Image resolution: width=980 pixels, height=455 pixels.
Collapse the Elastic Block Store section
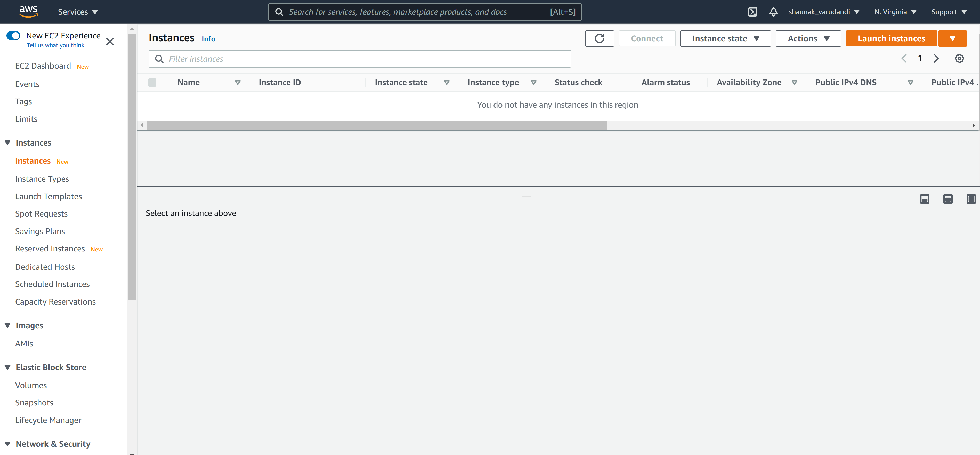coord(7,367)
